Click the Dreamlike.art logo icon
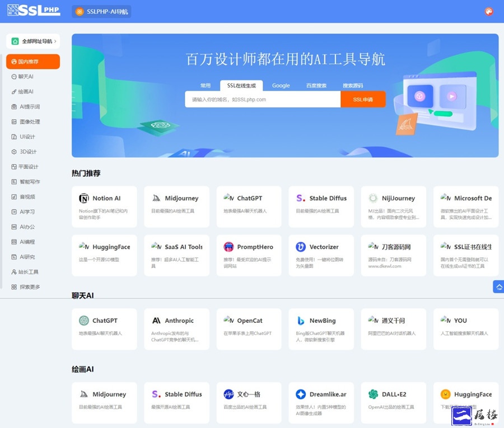504x428 pixels. 301,394
